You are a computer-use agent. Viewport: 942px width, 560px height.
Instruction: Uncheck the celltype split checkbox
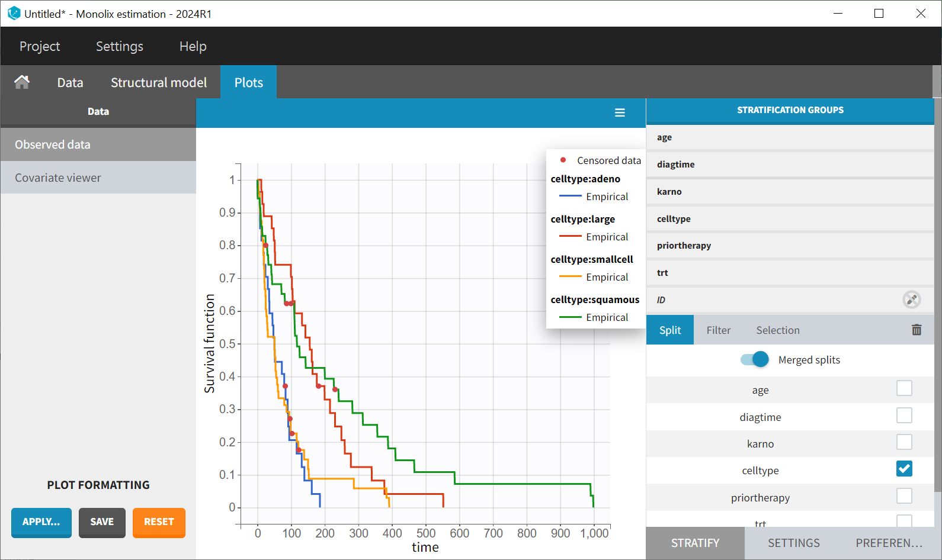[903, 469]
